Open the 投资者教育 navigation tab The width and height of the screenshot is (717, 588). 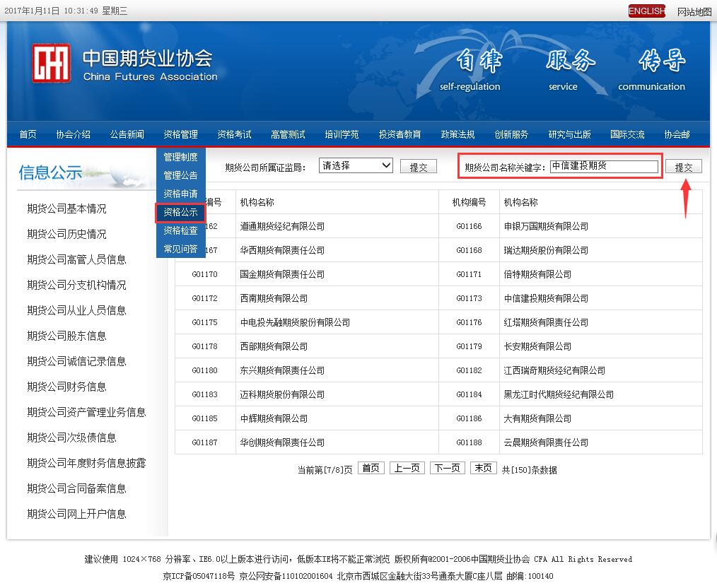coord(400,134)
